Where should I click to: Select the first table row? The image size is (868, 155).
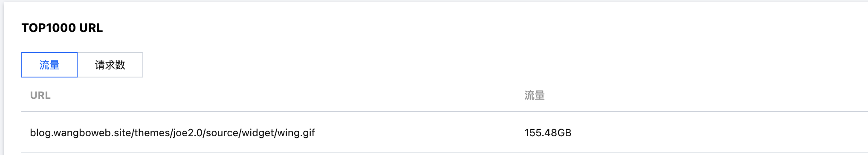[x=445, y=132]
